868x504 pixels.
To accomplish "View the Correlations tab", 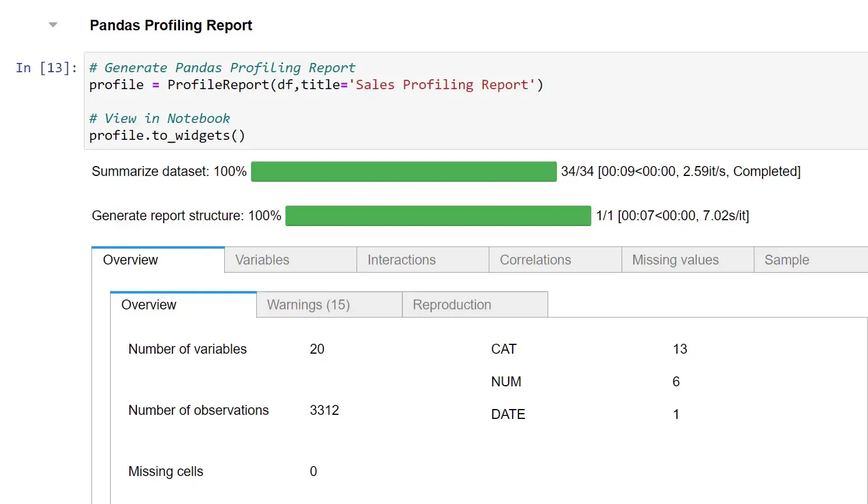I will (535, 259).
